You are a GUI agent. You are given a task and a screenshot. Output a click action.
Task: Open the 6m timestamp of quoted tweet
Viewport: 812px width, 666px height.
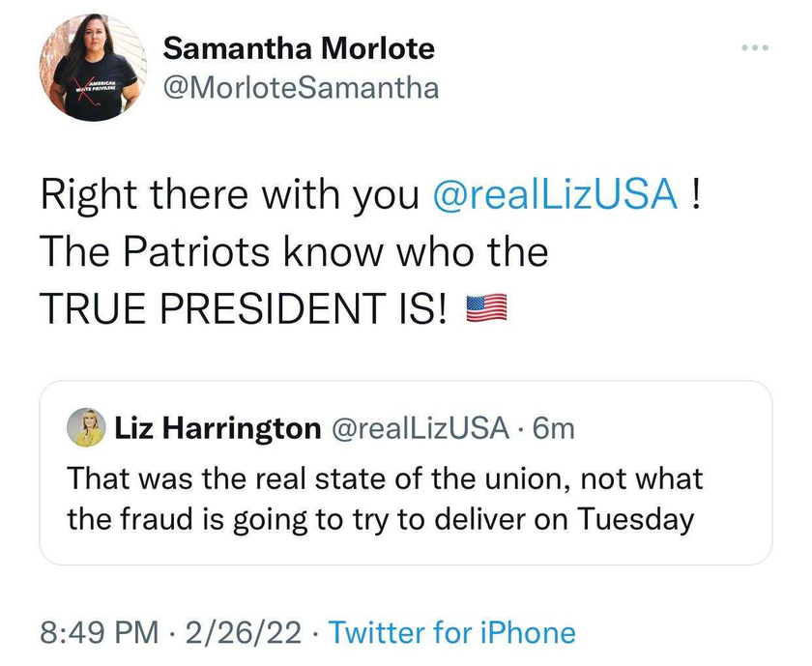[554, 429]
